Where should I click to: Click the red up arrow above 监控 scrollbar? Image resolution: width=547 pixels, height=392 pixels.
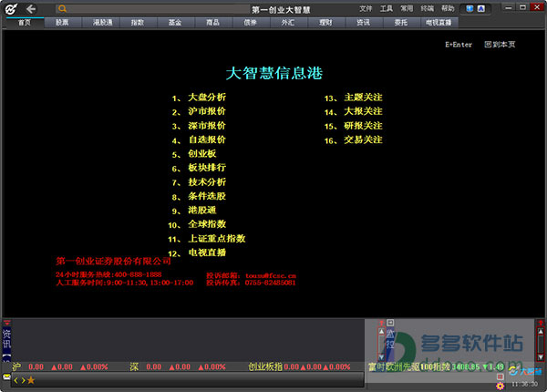click(382, 323)
